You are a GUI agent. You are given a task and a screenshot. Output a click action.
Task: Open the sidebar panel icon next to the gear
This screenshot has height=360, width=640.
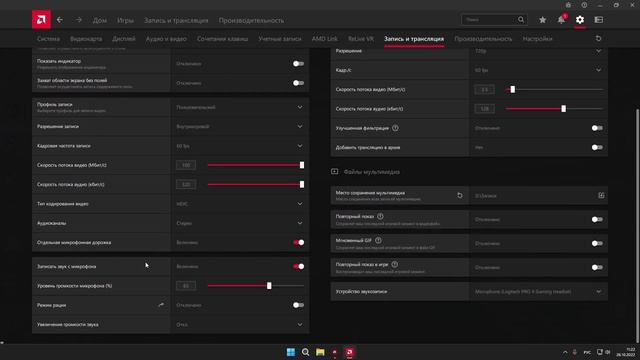tap(599, 20)
